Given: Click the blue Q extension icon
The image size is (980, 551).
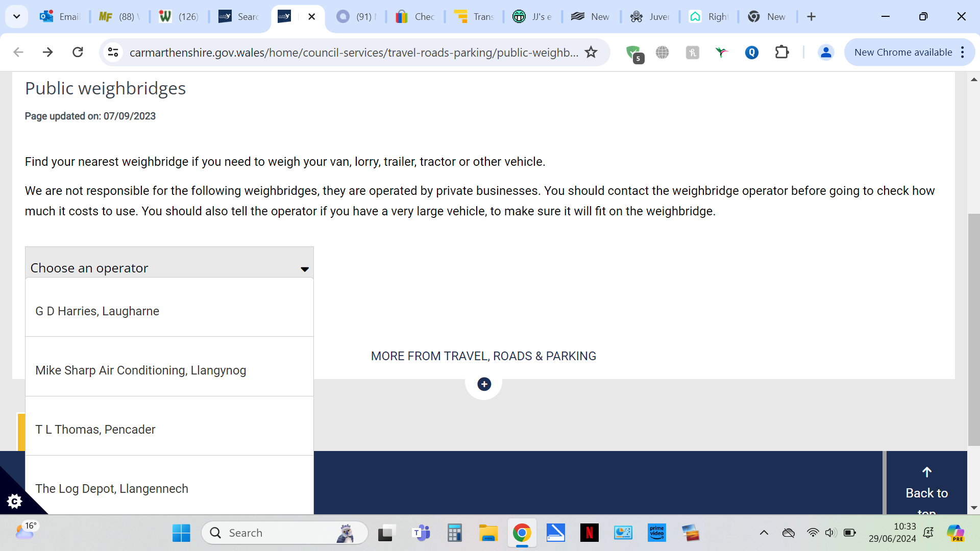Looking at the screenshot, I should pyautogui.click(x=751, y=52).
